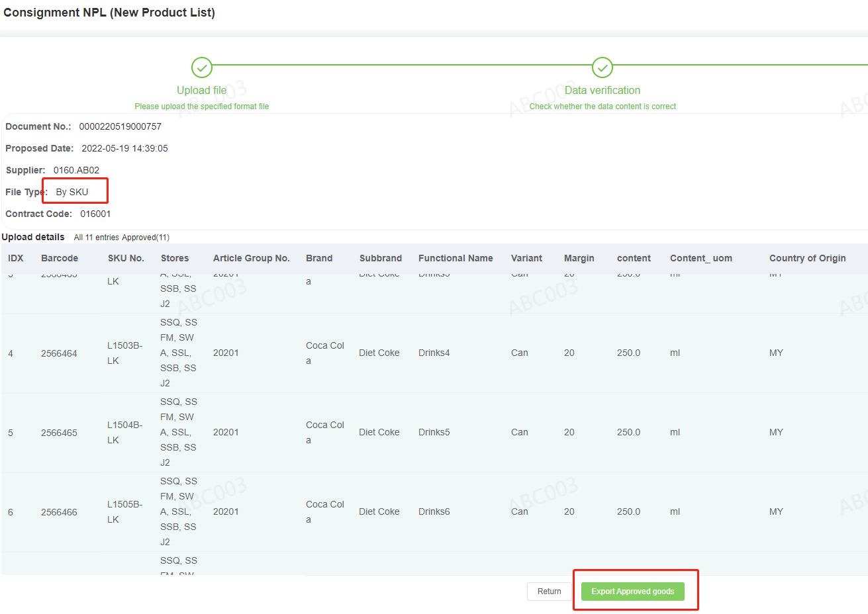Click the SKU No. column header
Image resolution: width=868 pixels, height=614 pixels.
tap(126, 258)
